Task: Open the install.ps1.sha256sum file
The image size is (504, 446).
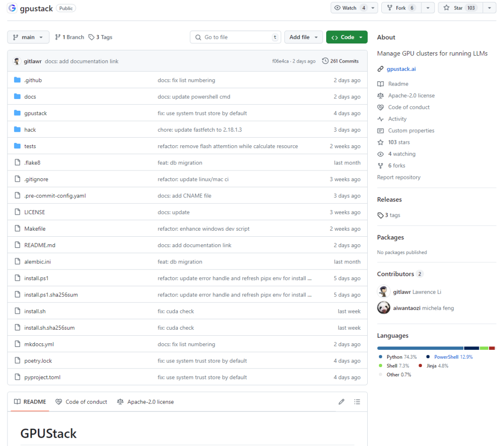Action: pos(51,295)
